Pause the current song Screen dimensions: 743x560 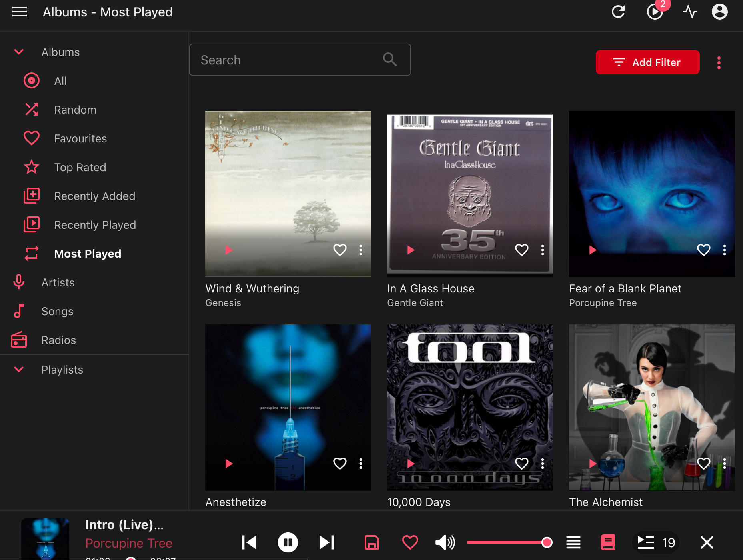point(288,542)
